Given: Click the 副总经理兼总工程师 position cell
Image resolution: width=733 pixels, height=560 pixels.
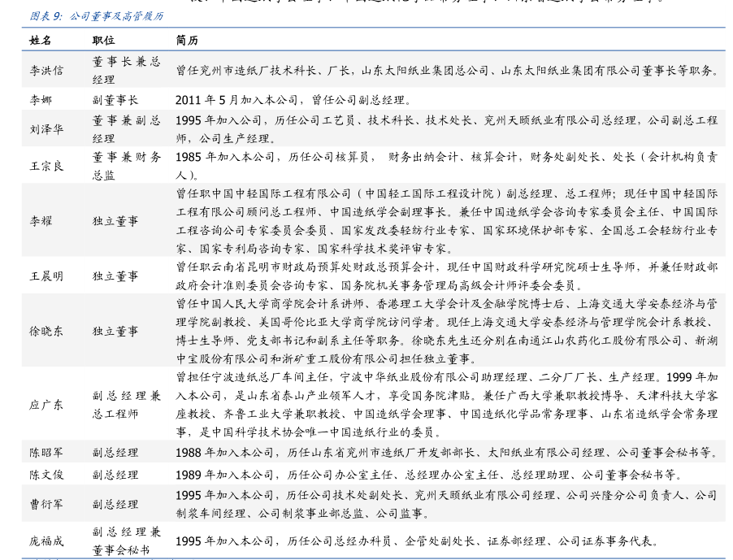Looking at the screenshot, I should (126, 405).
